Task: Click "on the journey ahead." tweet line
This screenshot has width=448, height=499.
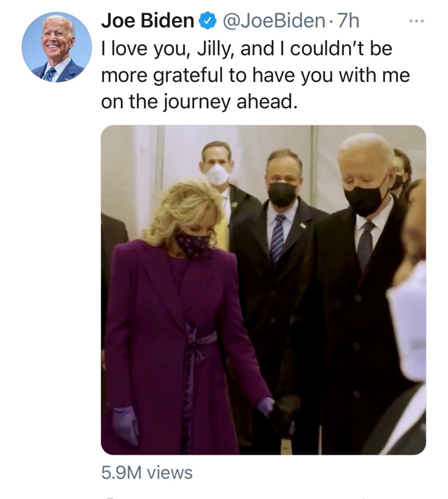Action: click(x=198, y=102)
